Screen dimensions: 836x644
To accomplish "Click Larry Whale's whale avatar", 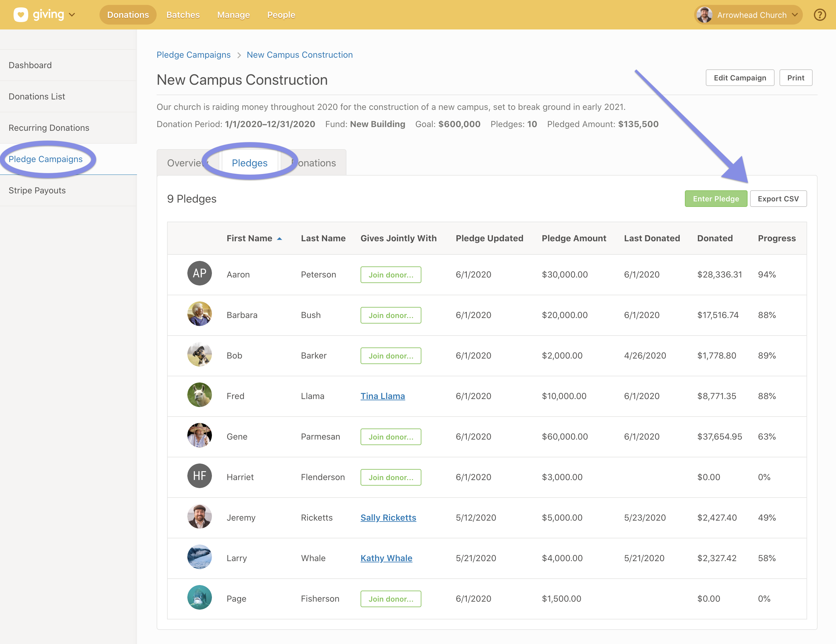I will (199, 557).
